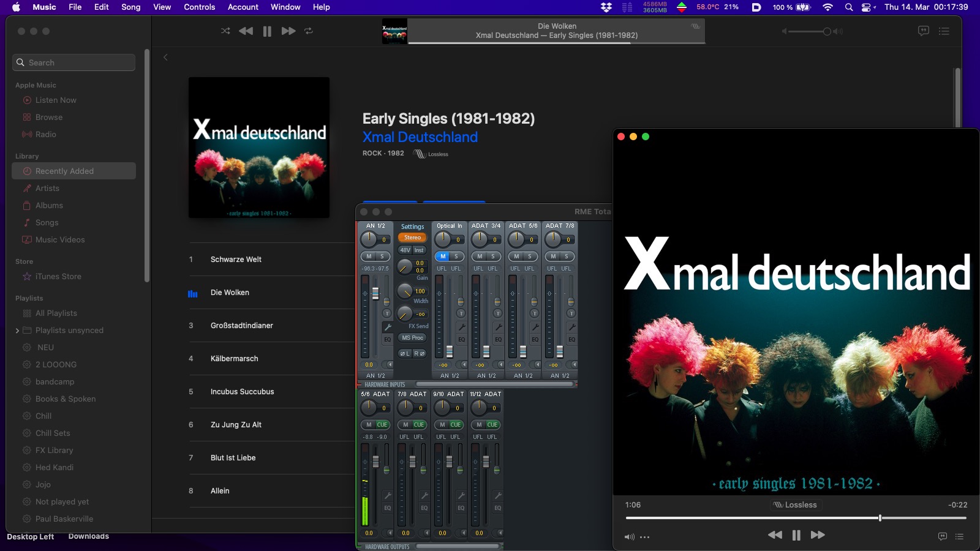The width and height of the screenshot is (980, 551).
Task: Open Browse in sidebar
Action: click(49, 117)
